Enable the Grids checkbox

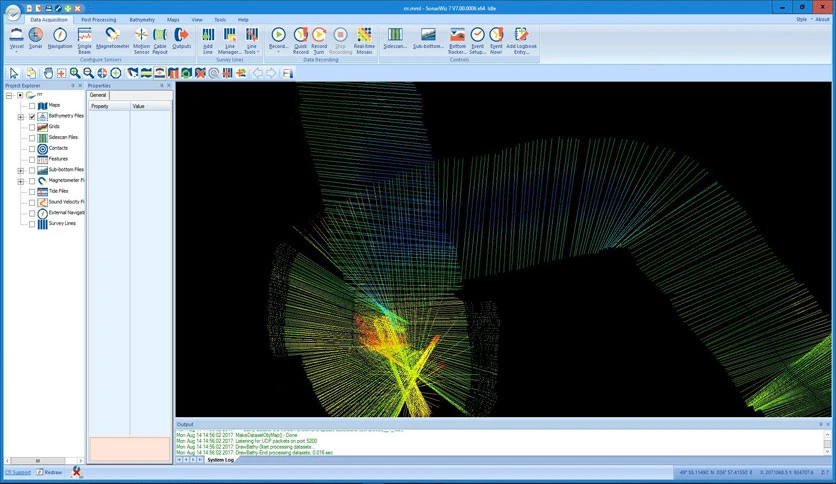coord(32,127)
